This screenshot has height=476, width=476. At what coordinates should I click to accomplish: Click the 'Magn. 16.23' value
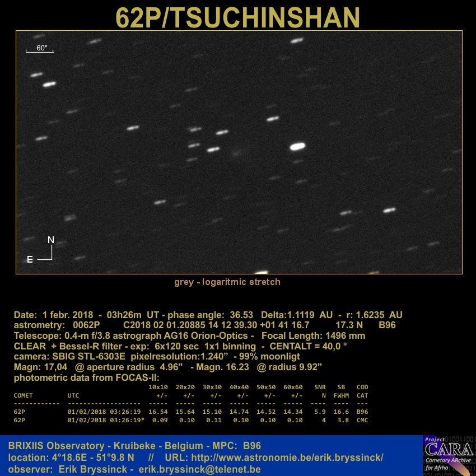coord(222,367)
